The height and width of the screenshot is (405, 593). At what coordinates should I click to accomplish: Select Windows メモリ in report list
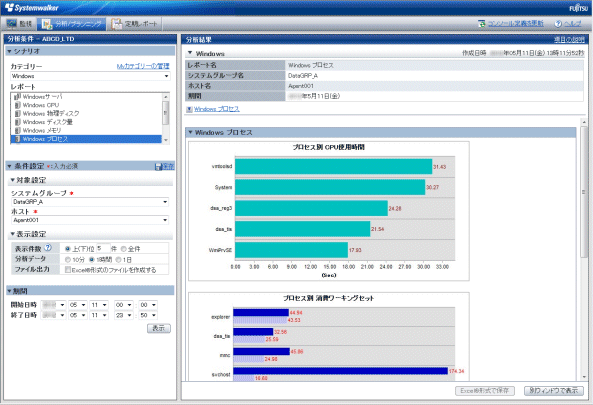[x=86, y=130]
